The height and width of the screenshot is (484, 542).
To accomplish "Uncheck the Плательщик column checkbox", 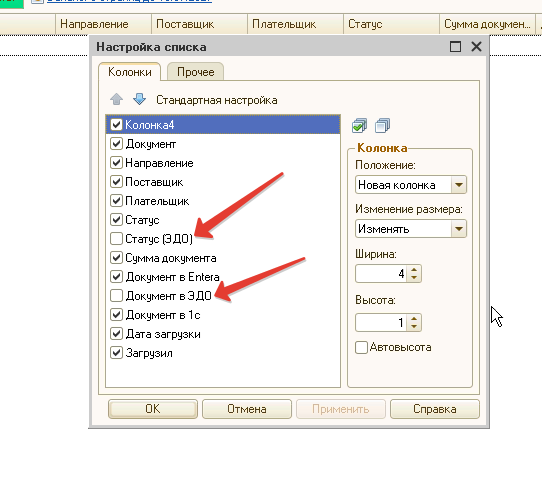I will coord(116,201).
